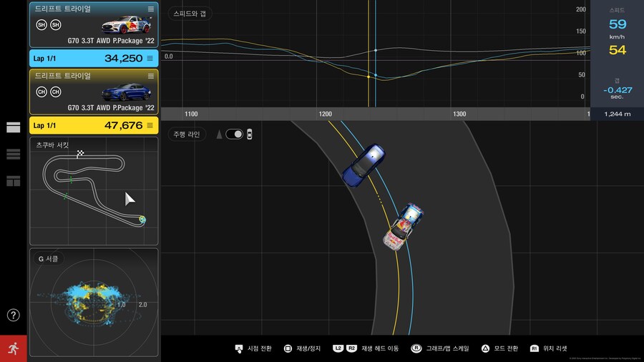Click the red exit running-man icon
The image size is (644, 362).
(13, 348)
